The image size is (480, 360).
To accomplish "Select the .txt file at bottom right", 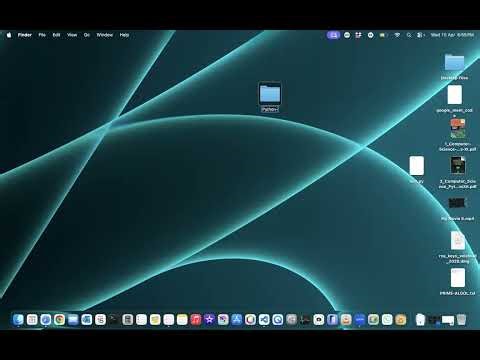I will (x=458, y=278).
